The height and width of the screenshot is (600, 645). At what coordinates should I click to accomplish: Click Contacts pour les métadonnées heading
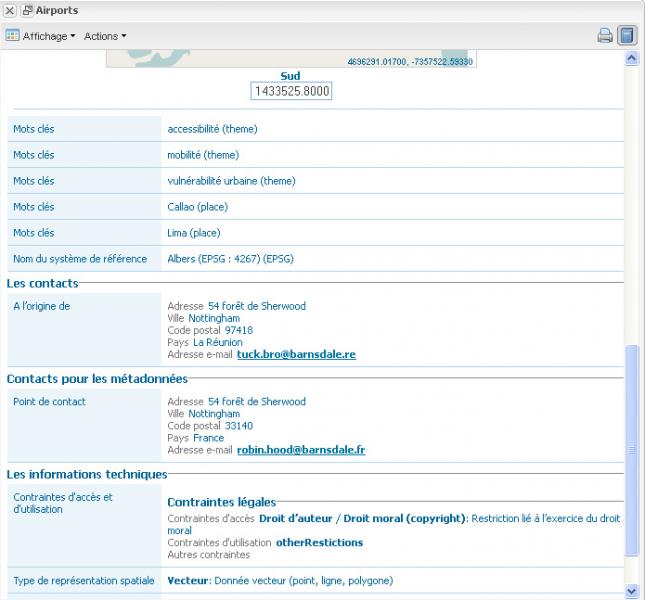tap(96, 379)
